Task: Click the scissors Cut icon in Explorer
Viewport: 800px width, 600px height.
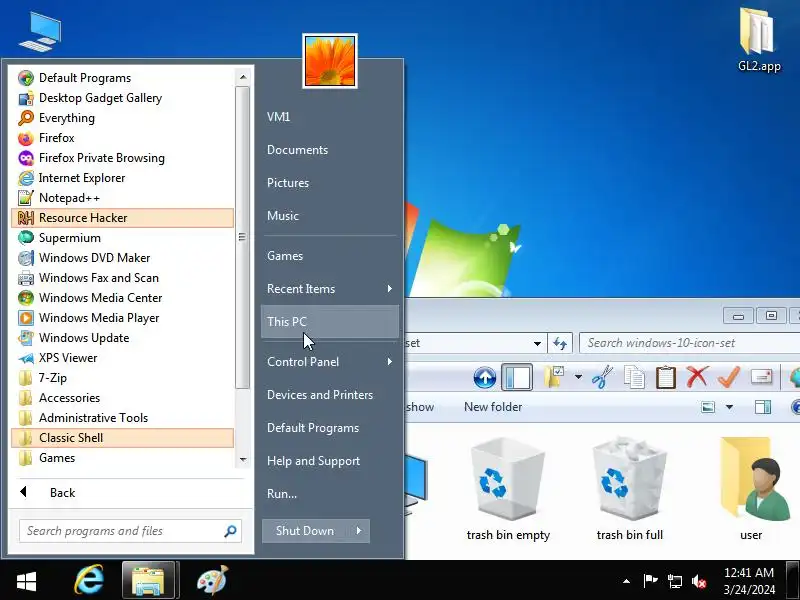Action: click(x=603, y=378)
